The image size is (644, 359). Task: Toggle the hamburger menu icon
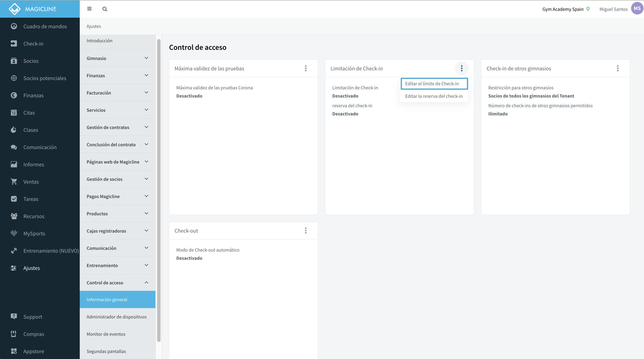pos(89,9)
